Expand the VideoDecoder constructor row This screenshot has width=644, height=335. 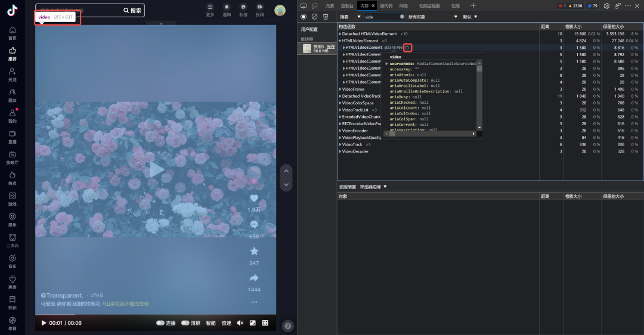coord(340,151)
